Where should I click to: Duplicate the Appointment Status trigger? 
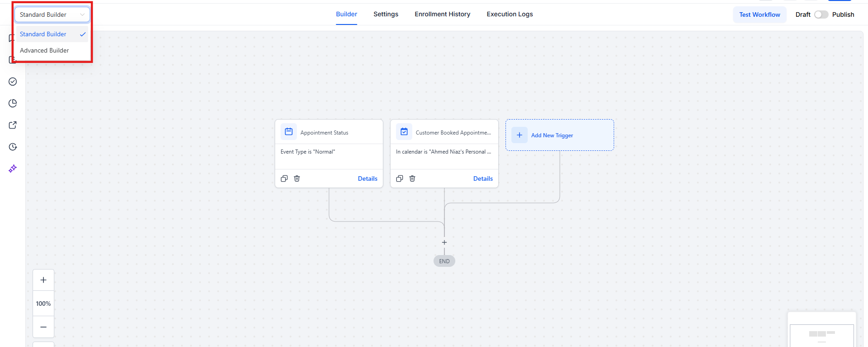pos(284,178)
